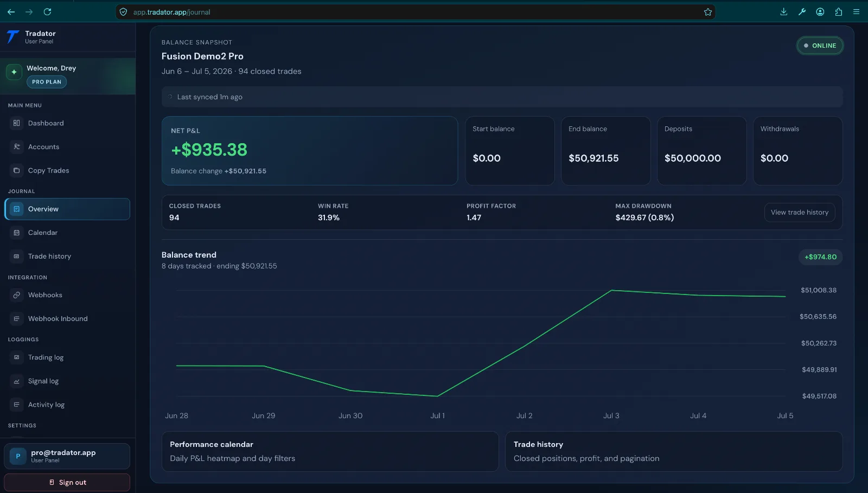Click the Calendar sidebar icon
Viewport: 868px width, 493px height.
coord(17,233)
